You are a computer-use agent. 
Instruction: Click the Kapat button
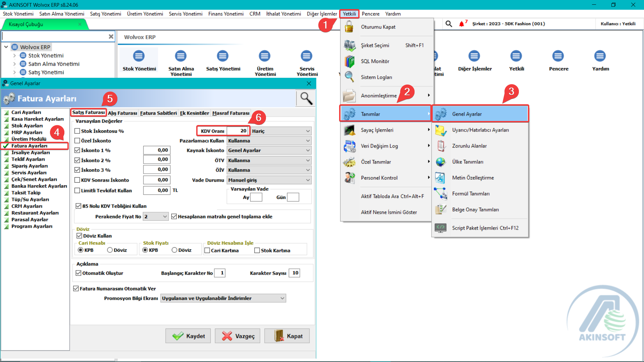(287, 336)
